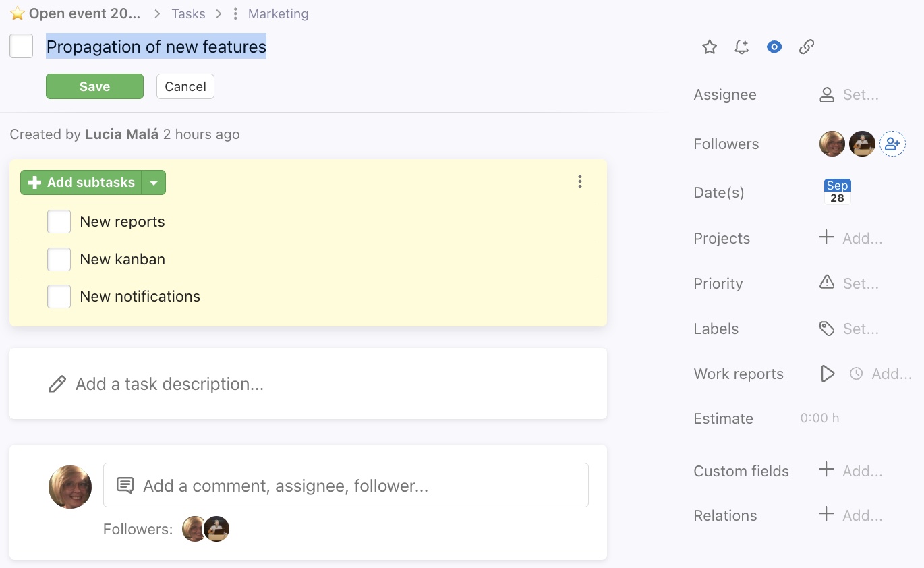This screenshot has width=924, height=568.
Task: Click Labels Set... placeholder
Action: 861,329
